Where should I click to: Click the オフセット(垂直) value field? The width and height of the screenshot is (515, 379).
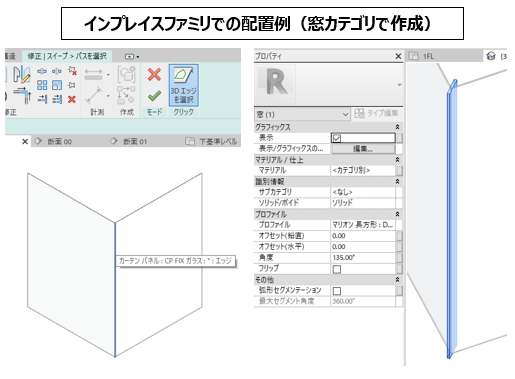(x=363, y=236)
